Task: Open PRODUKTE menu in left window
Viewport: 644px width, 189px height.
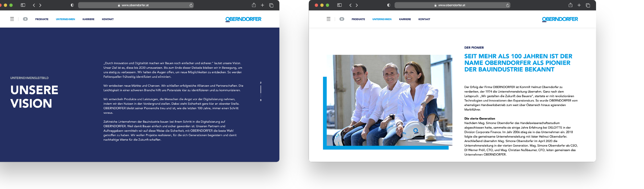Action: coord(42,19)
